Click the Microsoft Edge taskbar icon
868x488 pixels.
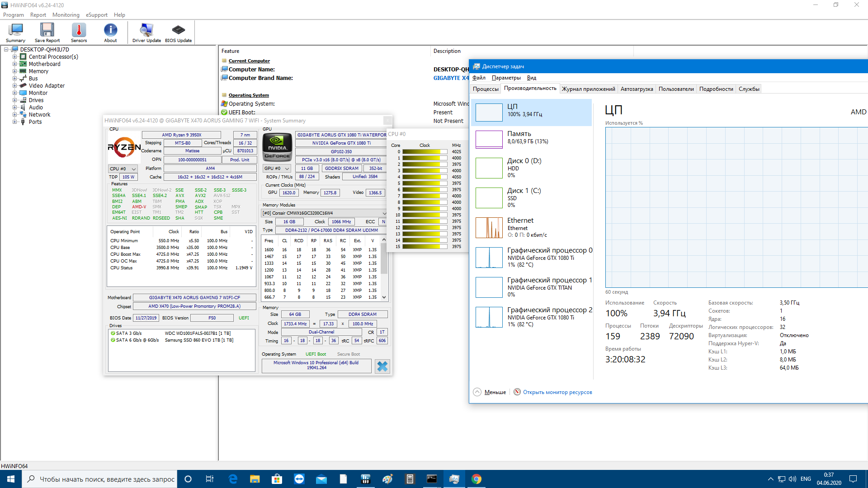[233, 479]
